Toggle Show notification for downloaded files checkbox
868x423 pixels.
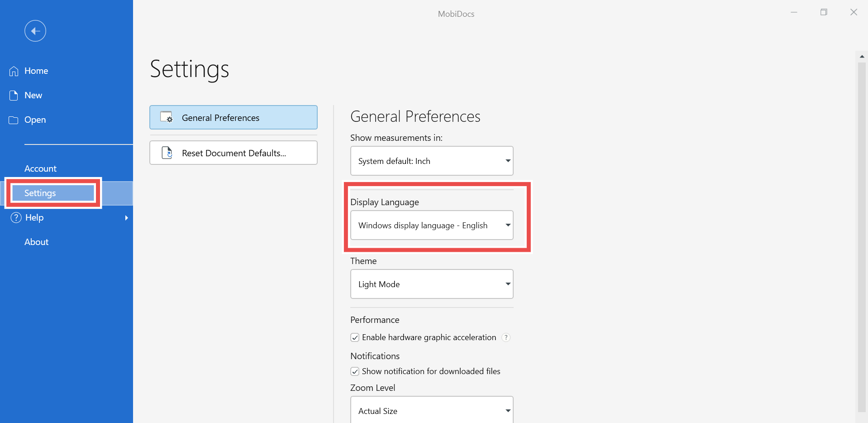(x=355, y=371)
